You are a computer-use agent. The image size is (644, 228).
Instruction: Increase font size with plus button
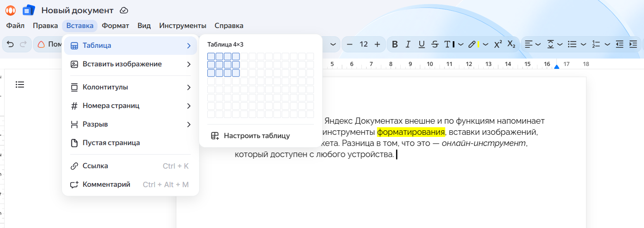[377, 45]
